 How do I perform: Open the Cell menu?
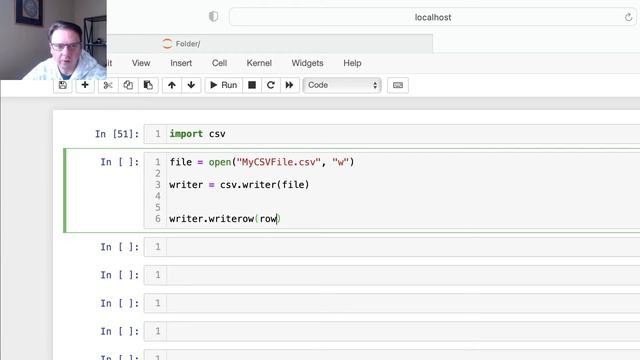click(x=219, y=63)
